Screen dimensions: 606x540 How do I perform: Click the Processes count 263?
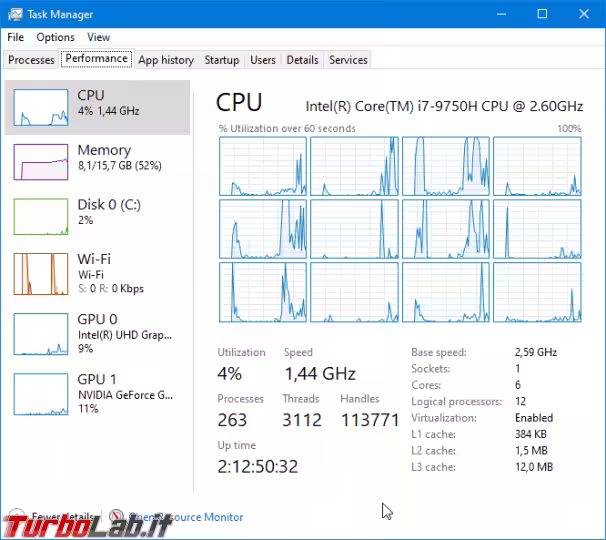pyautogui.click(x=232, y=420)
